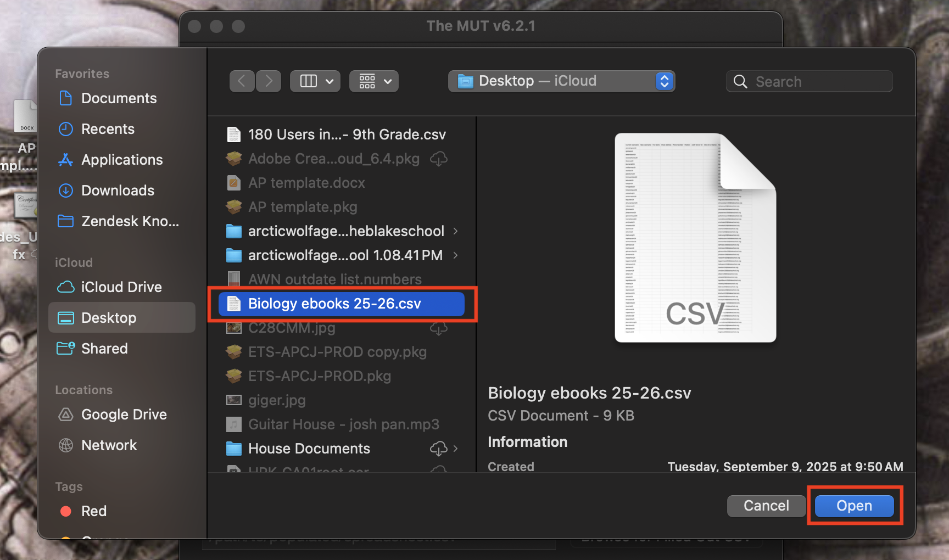Open Google Drive location
Viewport: 949px width, 560px height.
click(122, 415)
